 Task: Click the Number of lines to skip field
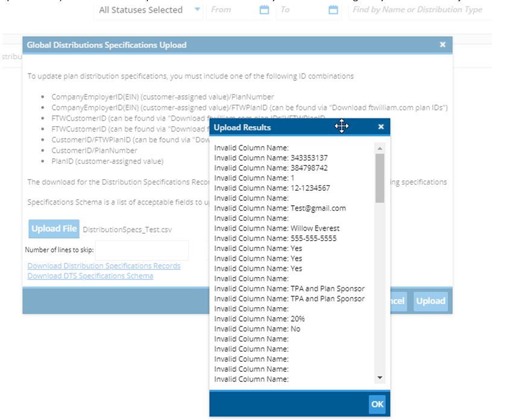(x=142, y=250)
